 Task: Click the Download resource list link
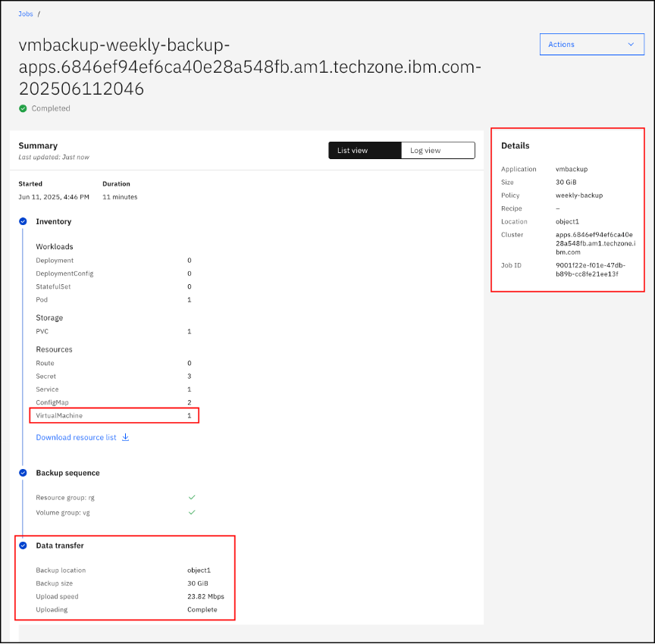tap(74, 437)
